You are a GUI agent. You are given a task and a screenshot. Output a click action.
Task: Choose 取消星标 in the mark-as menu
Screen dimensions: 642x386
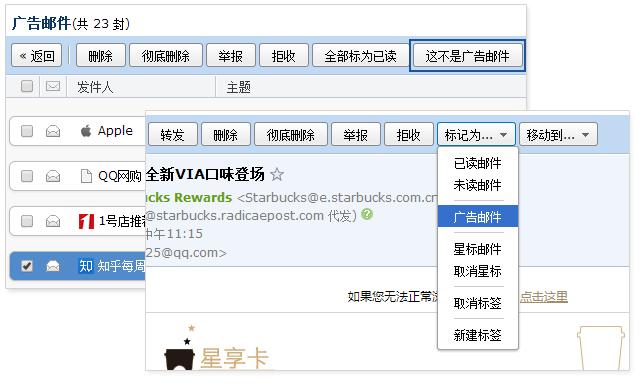click(477, 271)
